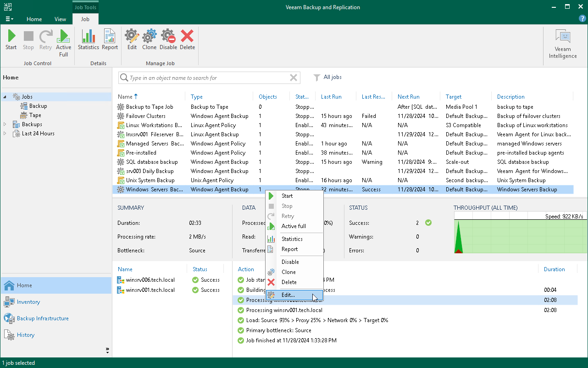Choose Delete in the context menu
This screenshot has width=588, height=368.
click(294, 282)
